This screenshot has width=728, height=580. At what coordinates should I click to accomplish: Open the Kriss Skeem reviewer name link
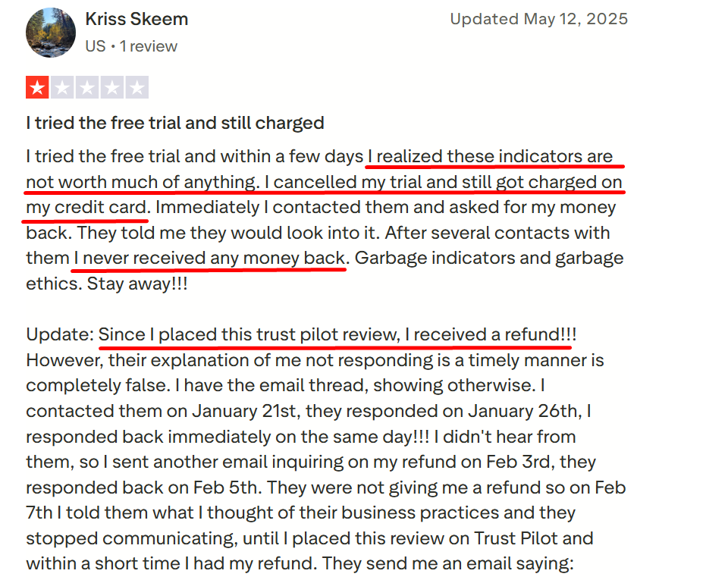(x=136, y=19)
